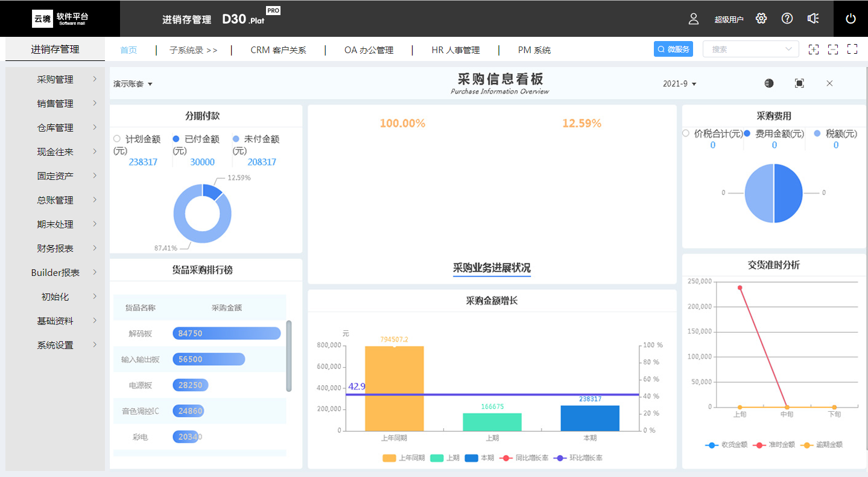
Task: Click the zoom-in plus frame icon
Action: [814, 50]
